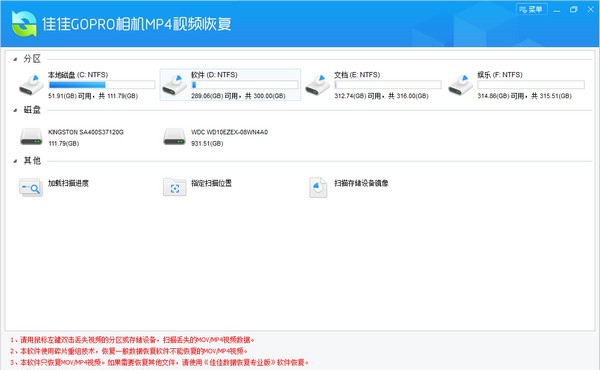
Task: Open the 扫描存储设备镜像 file icon
Action: (318, 187)
